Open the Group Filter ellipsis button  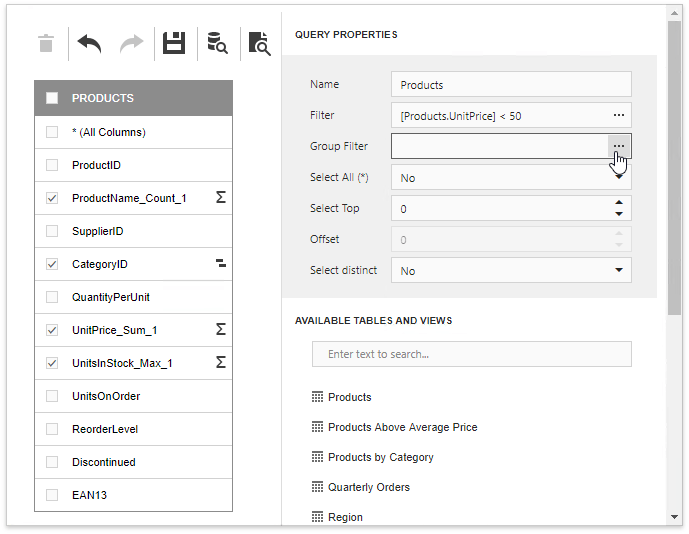(619, 146)
